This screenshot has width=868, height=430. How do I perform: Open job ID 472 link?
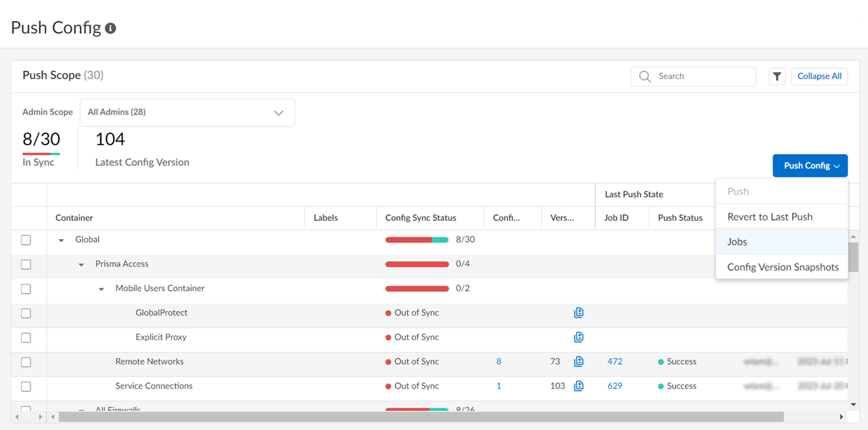click(615, 361)
